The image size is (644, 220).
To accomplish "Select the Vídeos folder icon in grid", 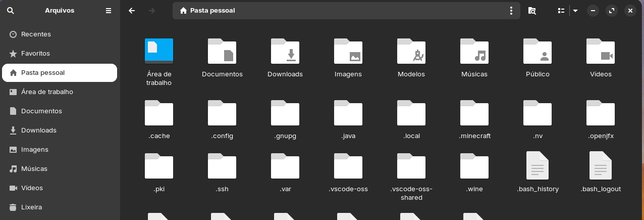I will coord(601,51).
